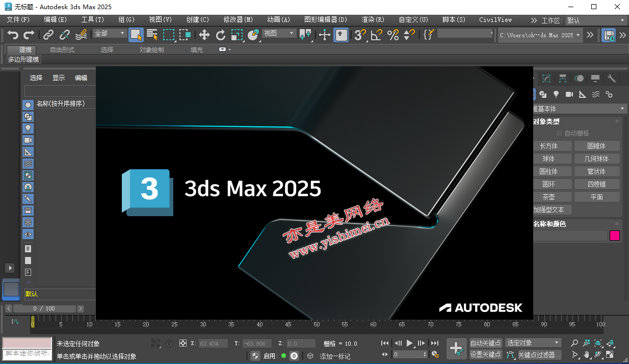Activate the Unlink Selection tool
The width and height of the screenshot is (629, 364).
65,35
